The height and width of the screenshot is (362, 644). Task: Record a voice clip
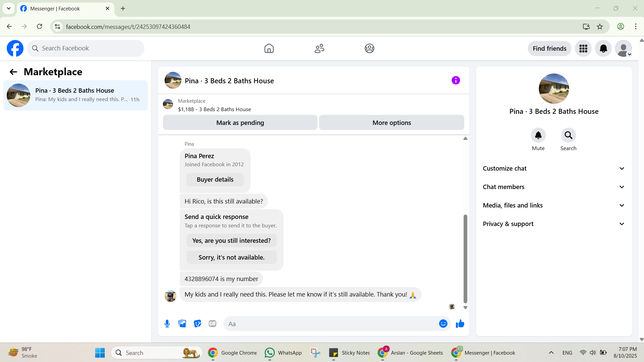167,324
